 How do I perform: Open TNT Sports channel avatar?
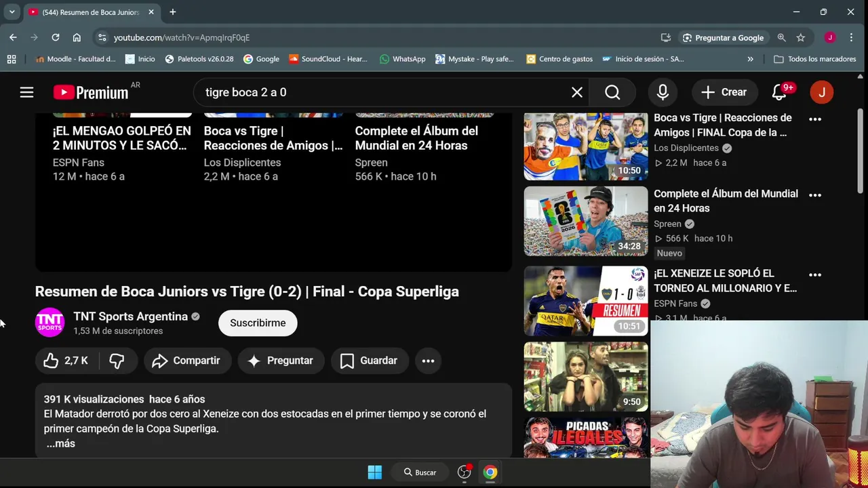pos(50,323)
